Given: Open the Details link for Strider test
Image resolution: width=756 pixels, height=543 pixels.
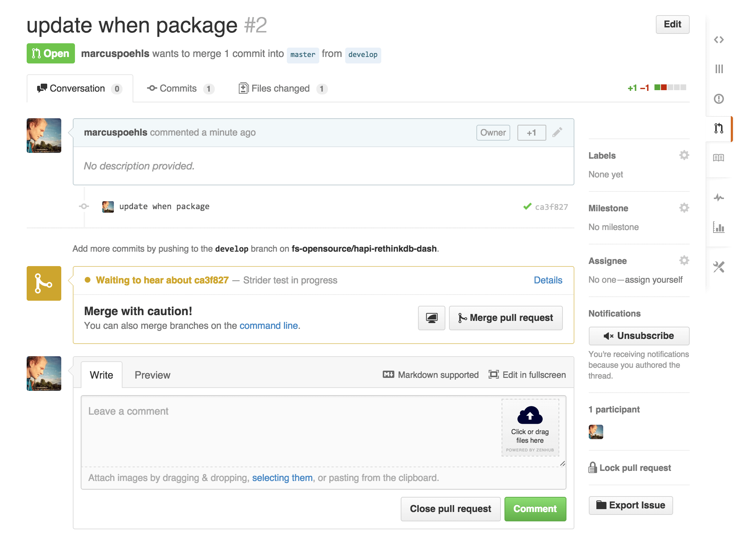Looking at the screenshot, I should coord(548,280).
